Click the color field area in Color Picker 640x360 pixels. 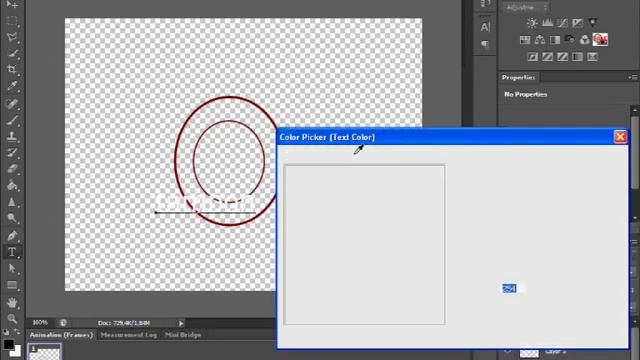[x=364, y=245]
